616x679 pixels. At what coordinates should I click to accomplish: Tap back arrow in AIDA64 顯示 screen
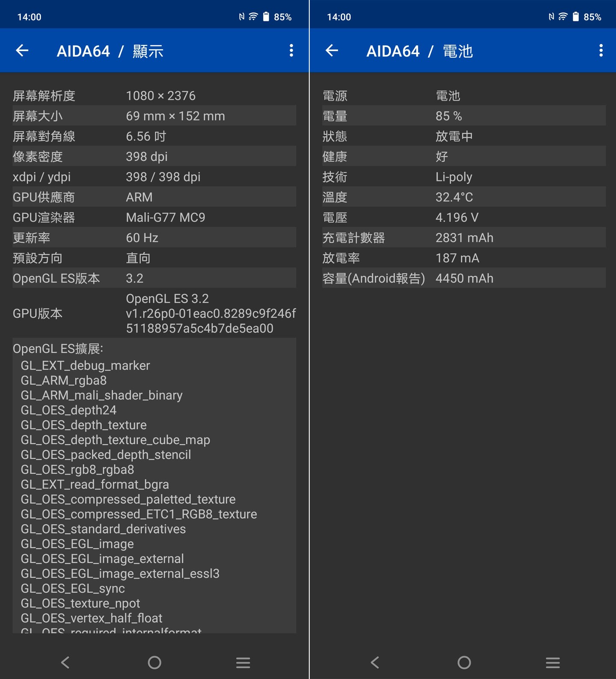(x=22, y=50)
